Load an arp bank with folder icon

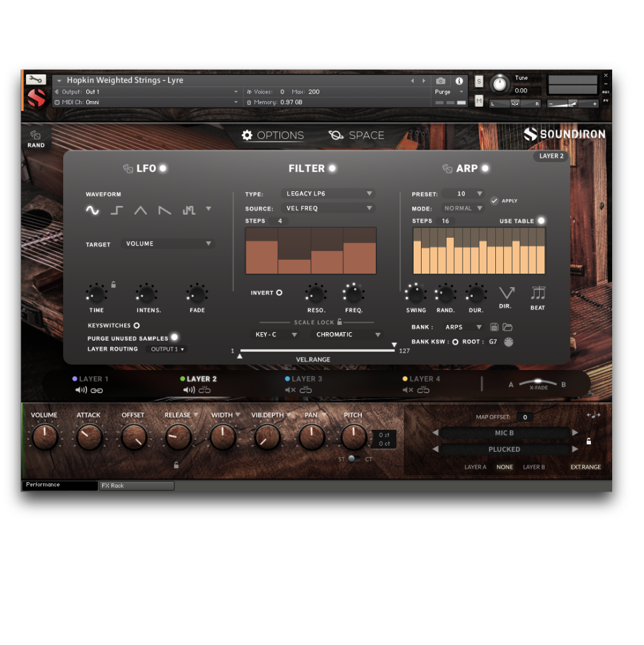507,327
